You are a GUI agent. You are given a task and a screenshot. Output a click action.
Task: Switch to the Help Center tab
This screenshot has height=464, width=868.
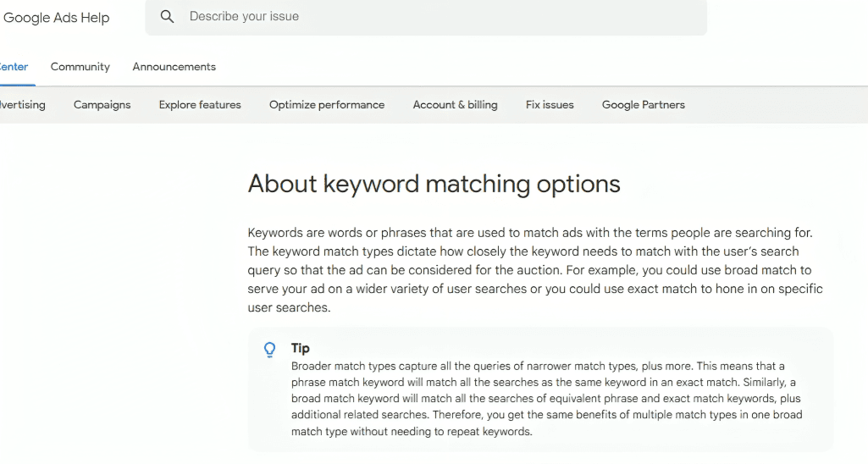(x=14, y=67)
